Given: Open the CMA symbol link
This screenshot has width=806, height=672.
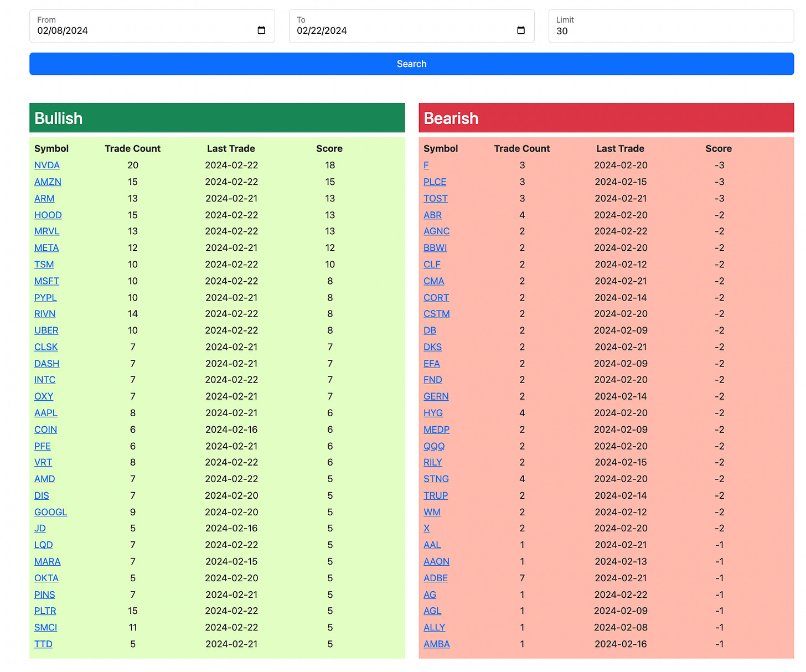Looking at the screenshot, I should tap(434, 281).
